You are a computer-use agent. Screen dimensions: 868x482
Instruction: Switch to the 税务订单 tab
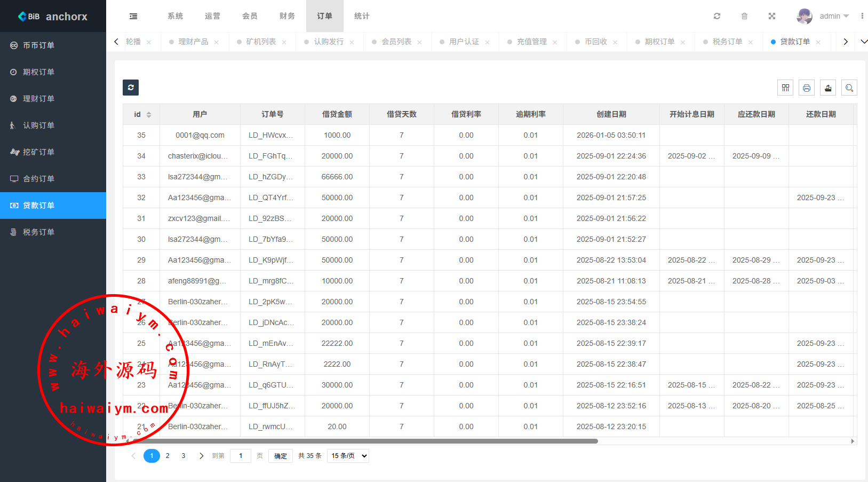click(x=727, y=42)
